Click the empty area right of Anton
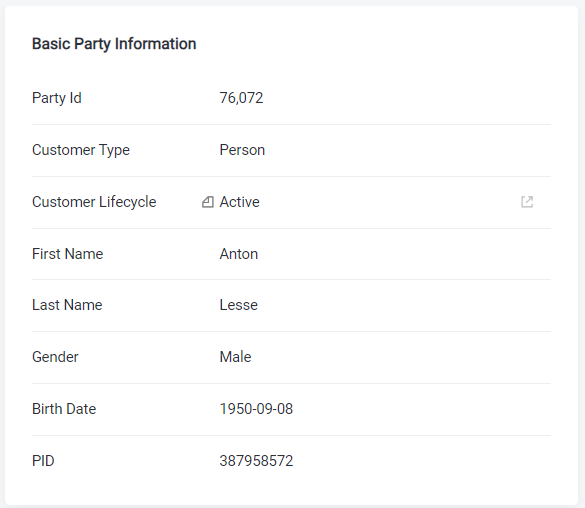The height and width of the screenshot is (508, 585). pos(404,254)
